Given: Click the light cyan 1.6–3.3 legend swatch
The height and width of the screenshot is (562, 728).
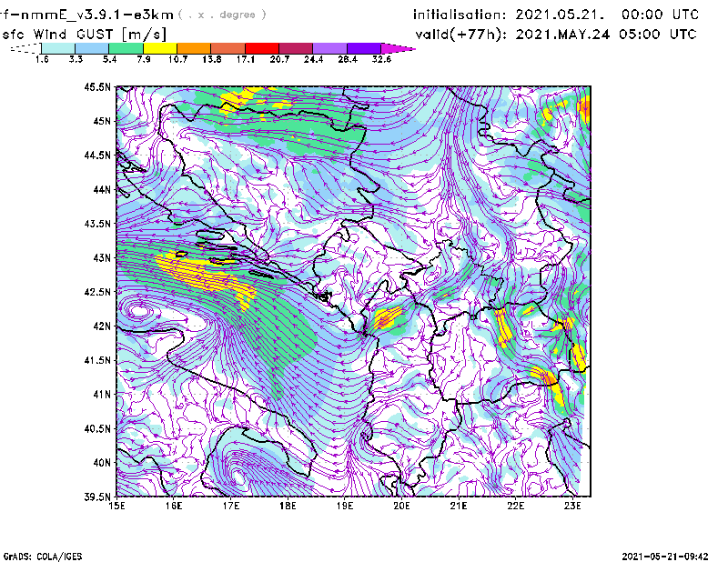Looking at the screenshot, I should click(58, 48).
